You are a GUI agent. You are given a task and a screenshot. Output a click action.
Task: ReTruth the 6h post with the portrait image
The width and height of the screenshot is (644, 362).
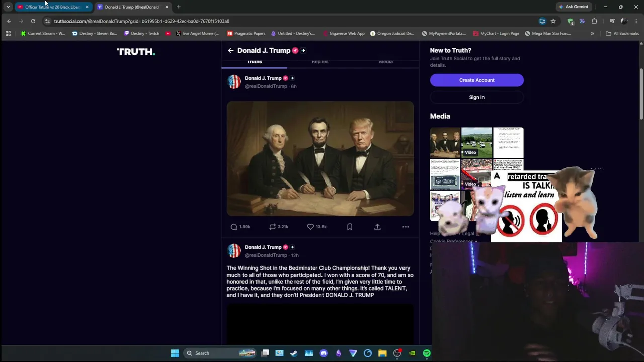(x=272, y=227)
